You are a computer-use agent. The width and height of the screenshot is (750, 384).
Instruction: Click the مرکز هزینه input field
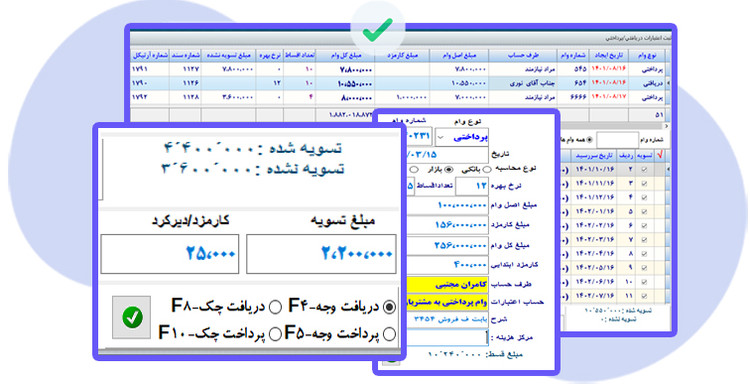(447, 337)
